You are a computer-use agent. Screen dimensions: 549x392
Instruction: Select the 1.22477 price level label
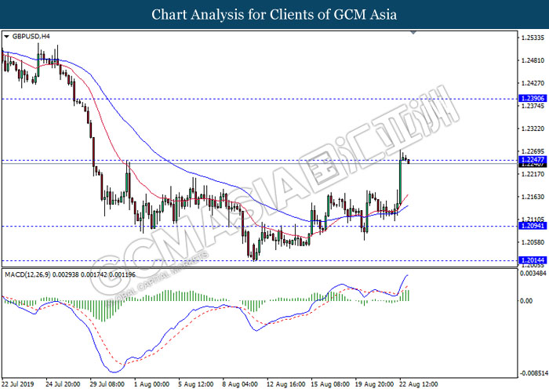click(533, 160)
